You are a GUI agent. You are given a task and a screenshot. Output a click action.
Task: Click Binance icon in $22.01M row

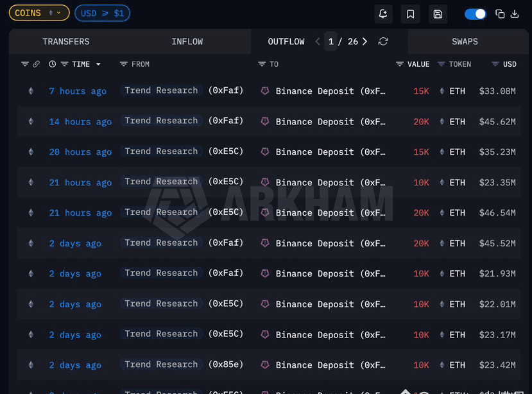click(265, 304)
